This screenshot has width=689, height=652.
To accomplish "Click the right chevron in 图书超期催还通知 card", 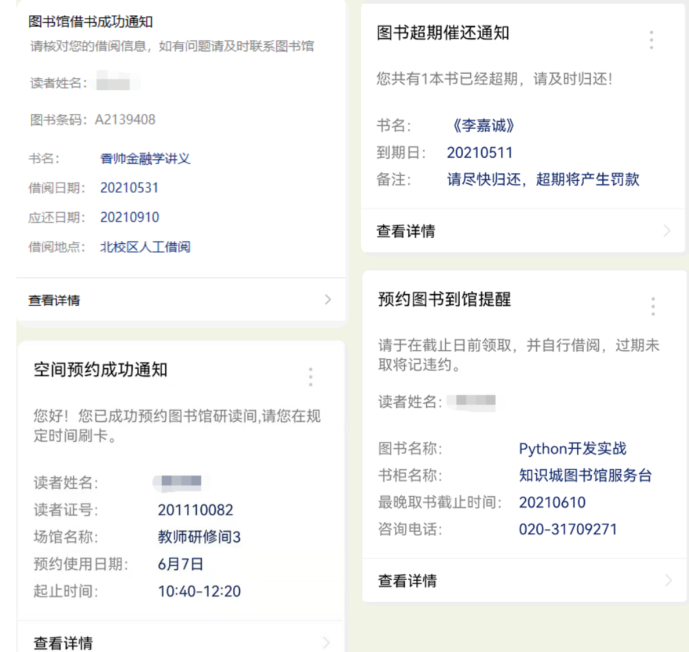I will (667, 231).
